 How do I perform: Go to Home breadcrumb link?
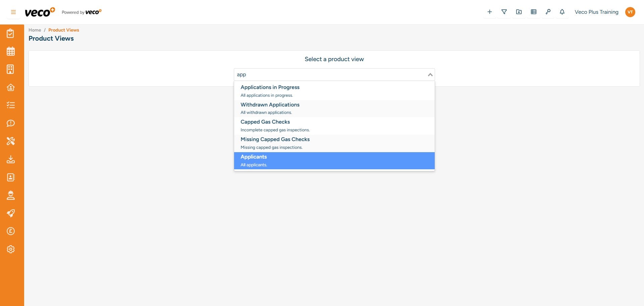click(35, 30)
